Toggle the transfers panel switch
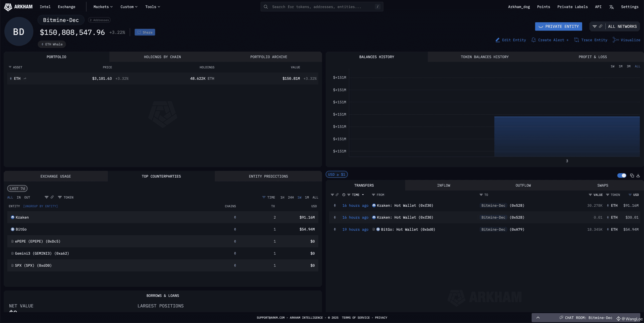The image size is (644, 323). [x=622, y=176]
